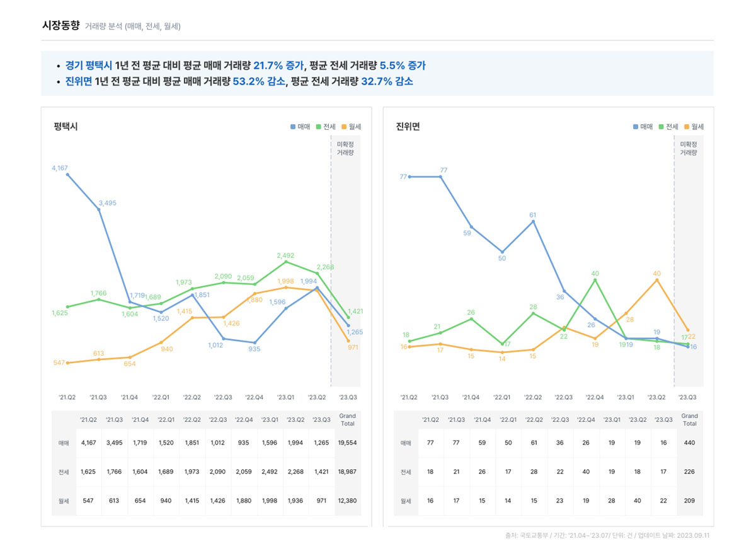Select the 209 total cell in 진위면 table

coord(689,501)
